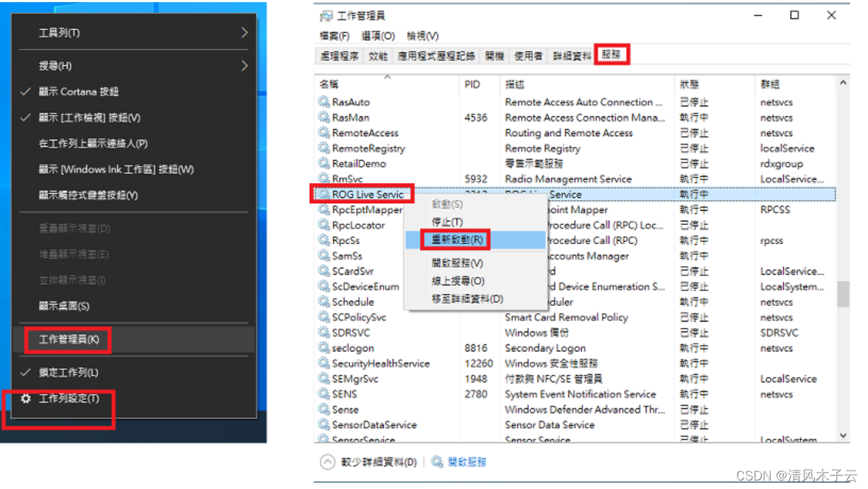Select the Services tab
868x489 pixels.
pos(611,55)
